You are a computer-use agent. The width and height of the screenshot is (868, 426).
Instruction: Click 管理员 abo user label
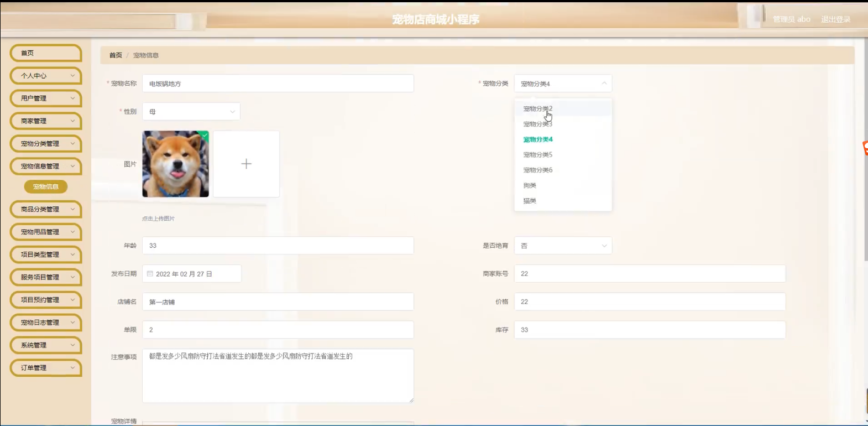pyautogui.click(x=792, y=19)
